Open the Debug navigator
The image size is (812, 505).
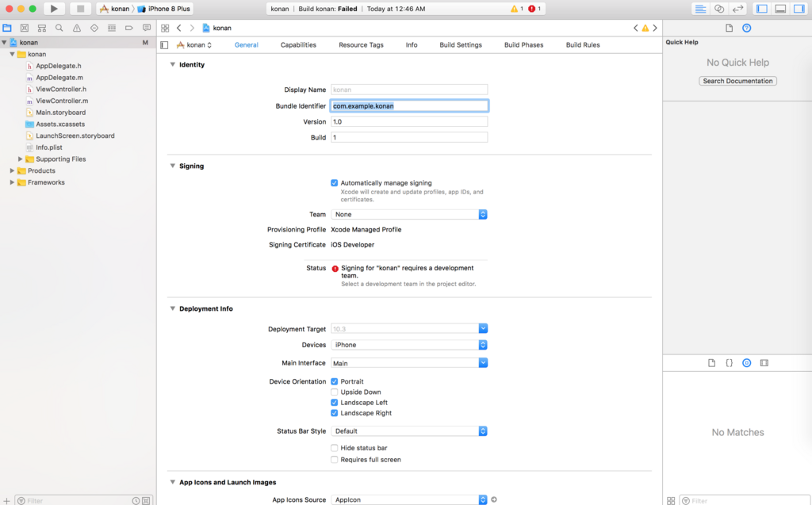tap(111, 28)
